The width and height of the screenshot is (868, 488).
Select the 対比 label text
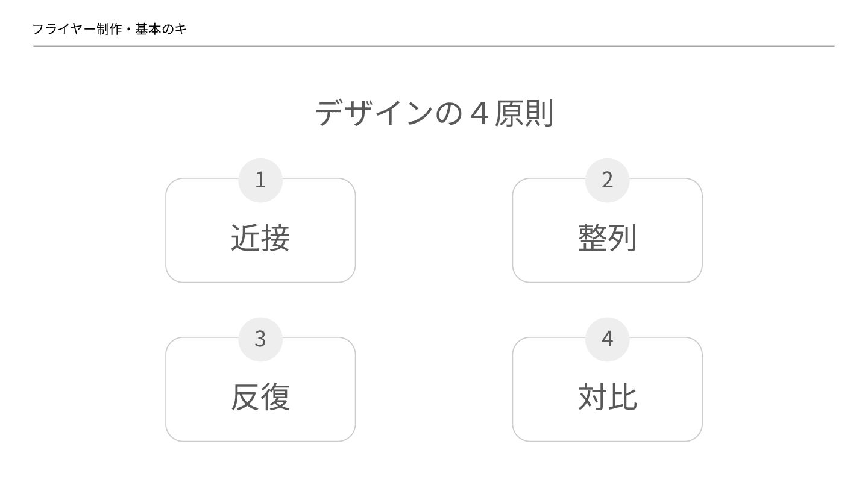pyautogui.click(x=607, y=396)
